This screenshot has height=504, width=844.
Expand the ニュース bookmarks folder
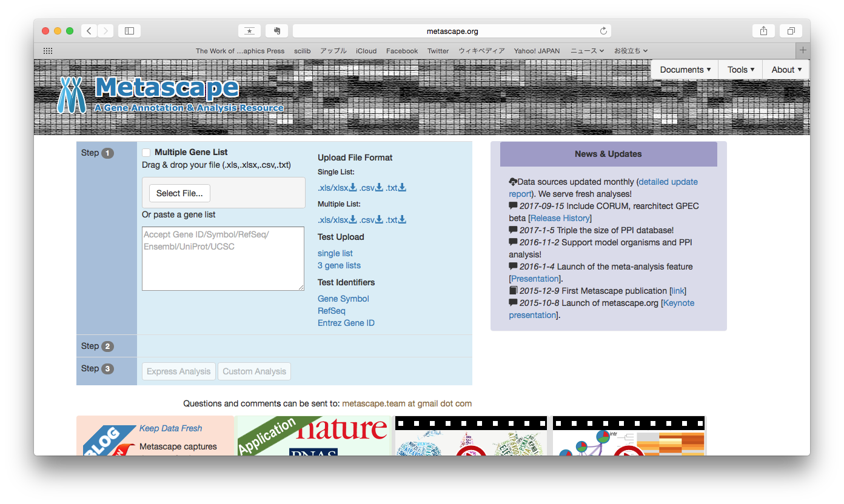pyautogui.click(x=587, y=51)
